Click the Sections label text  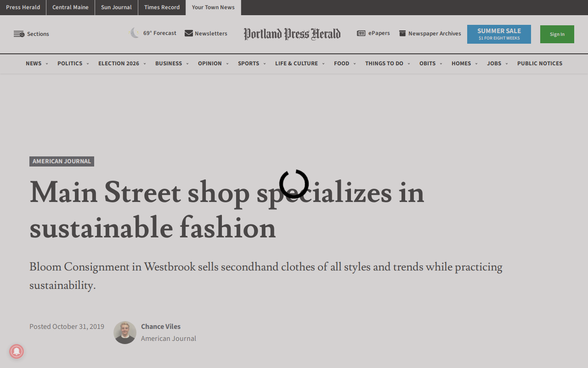(x=38, y=34)
